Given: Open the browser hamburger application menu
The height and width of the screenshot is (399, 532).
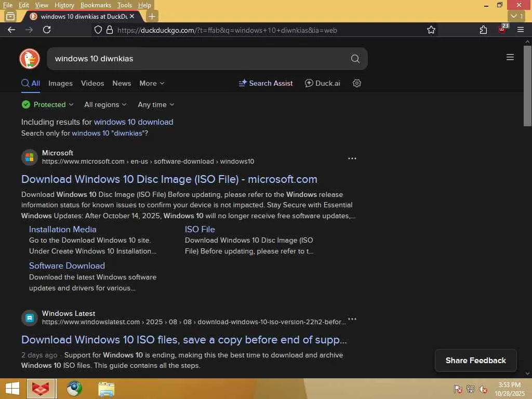Looking at the screenshot, I should [521, 30].
